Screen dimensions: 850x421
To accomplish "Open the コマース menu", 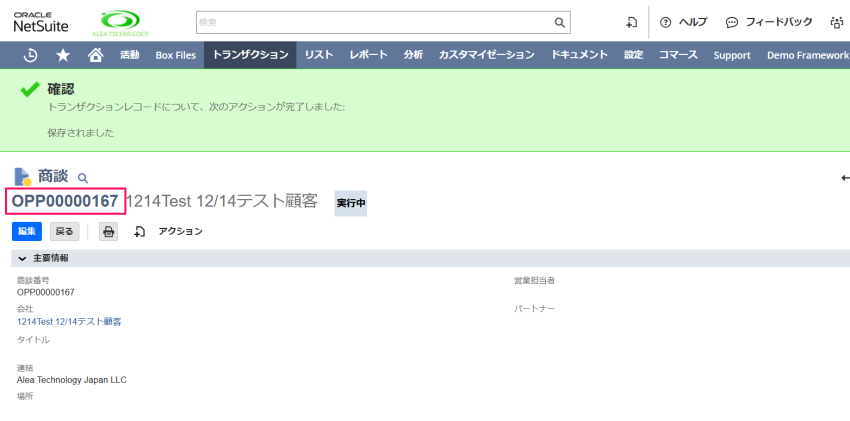I will [x=678, y=55].
